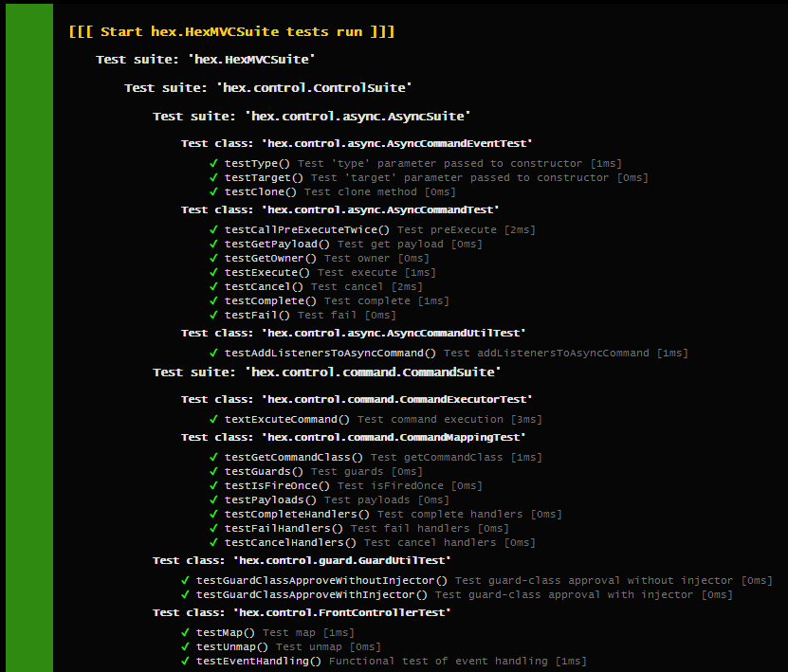Click the checkmark beside testGetPayload()
Image resolution: width=788 pixels, height=672 pixels.
[213, 244]
